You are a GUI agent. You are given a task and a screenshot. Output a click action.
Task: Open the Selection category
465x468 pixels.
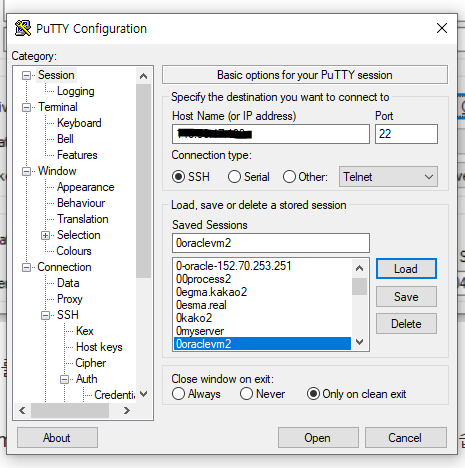click(x=79, y=235)
